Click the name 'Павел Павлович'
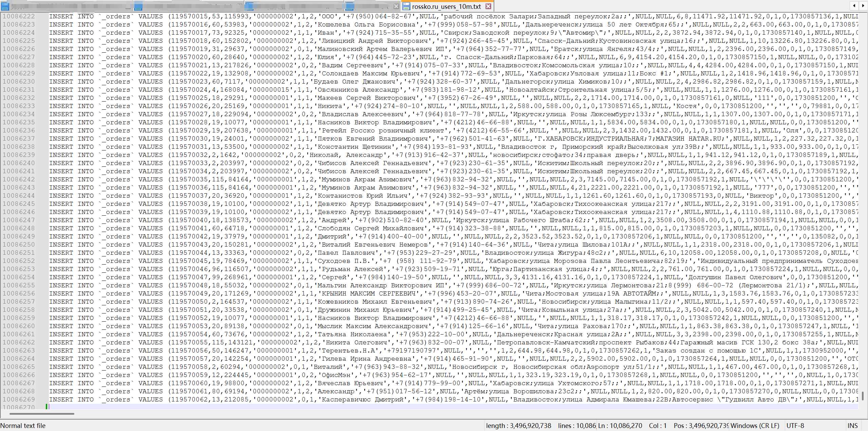 346,253
